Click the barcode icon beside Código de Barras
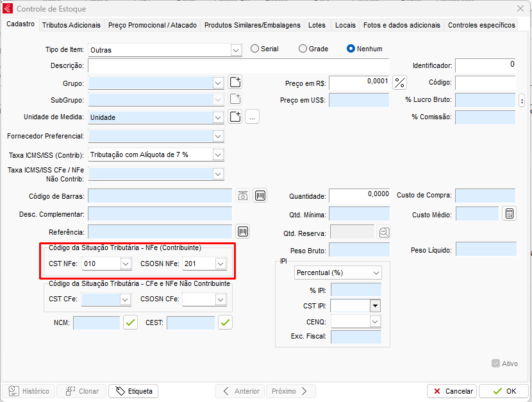The height and width of the screenshot is (402, 532). [260, 196]
